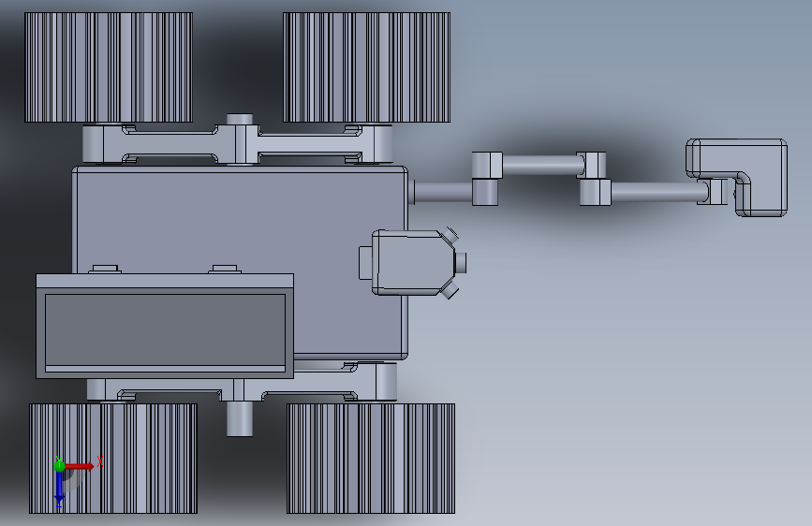Screen dimensions: 812x526
Task: Select the middle rod of the robotic arm
Action: 542,165
